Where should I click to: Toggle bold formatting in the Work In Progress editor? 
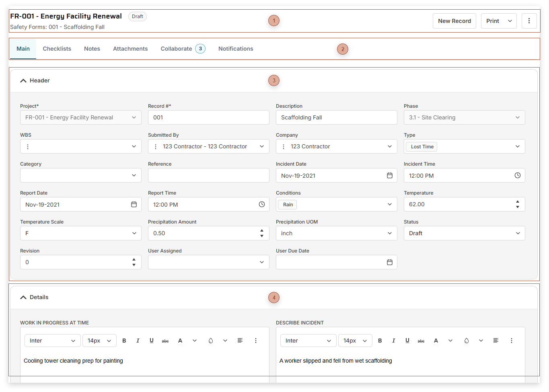pos(124,340)
